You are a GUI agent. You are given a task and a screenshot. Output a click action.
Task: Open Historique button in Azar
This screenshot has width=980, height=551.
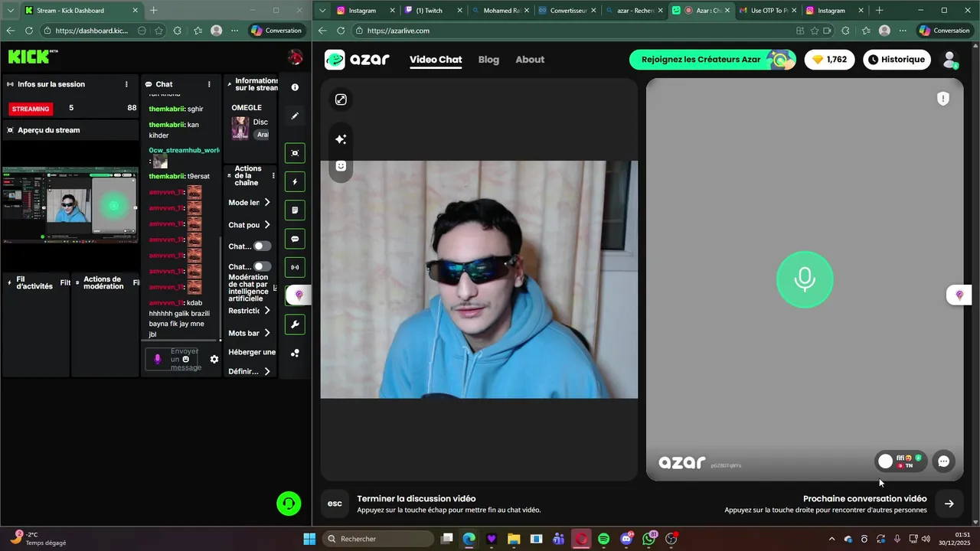[x=897, y=60]
